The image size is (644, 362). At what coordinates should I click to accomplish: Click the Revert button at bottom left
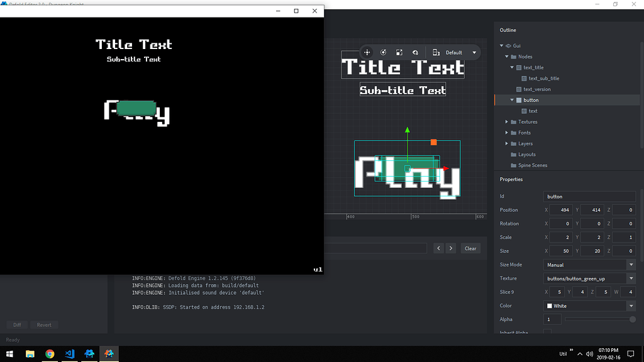click(x=44, y=325)
